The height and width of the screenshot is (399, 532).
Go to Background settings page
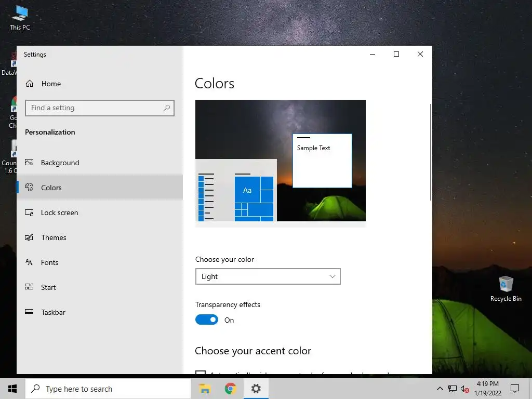[x=100, y=163]
